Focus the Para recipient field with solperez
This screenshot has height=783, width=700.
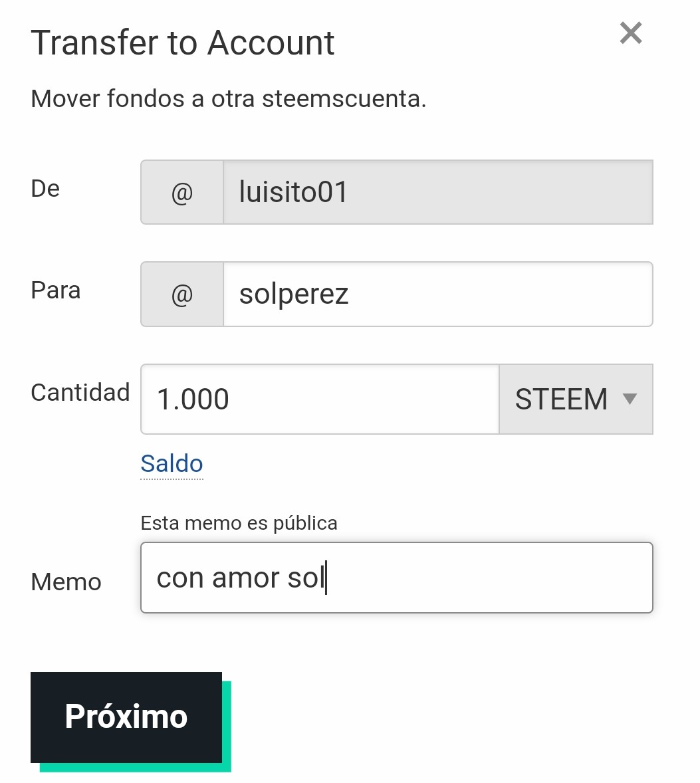pos(438,294)
